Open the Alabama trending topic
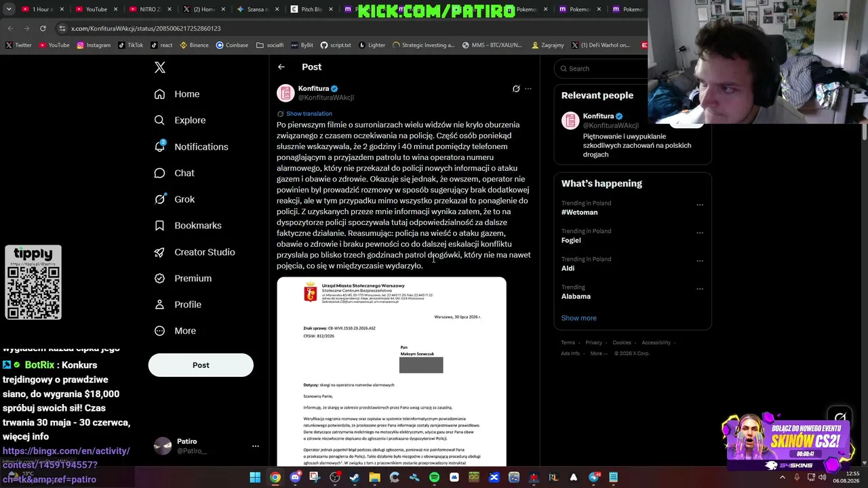The height and width of the screenshot is (488, 868). pyautogui.click(x=576, y=296)
